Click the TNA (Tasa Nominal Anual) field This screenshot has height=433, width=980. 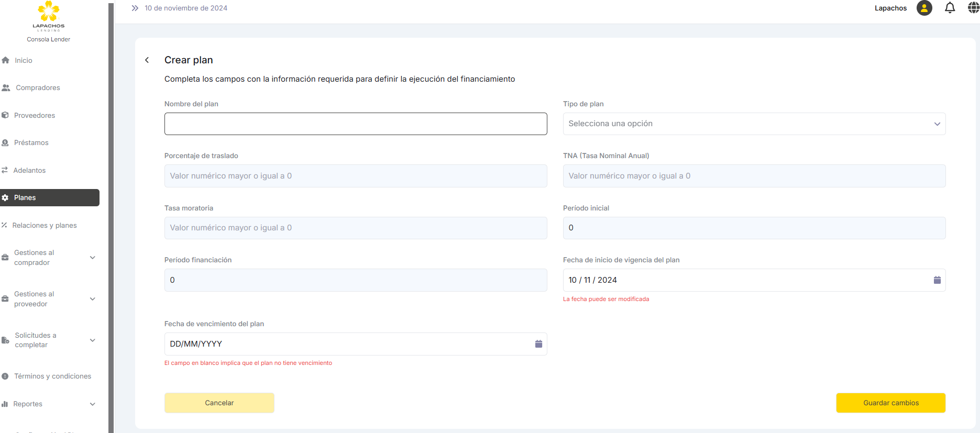pos(754,176)
